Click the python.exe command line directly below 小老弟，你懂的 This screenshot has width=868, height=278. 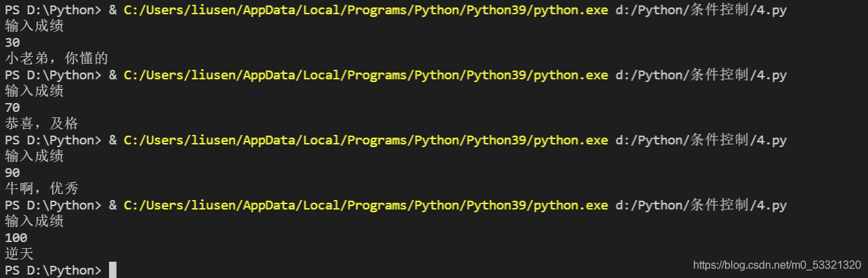[396, 75]
